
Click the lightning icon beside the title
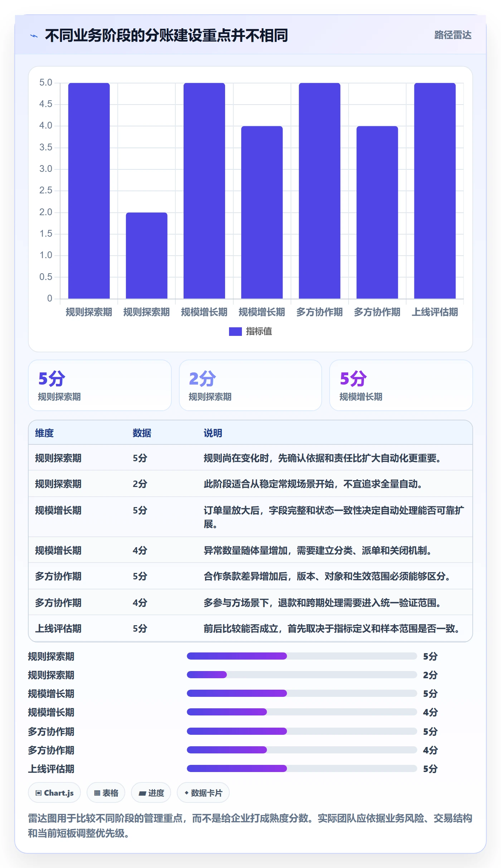pos(34,36)
